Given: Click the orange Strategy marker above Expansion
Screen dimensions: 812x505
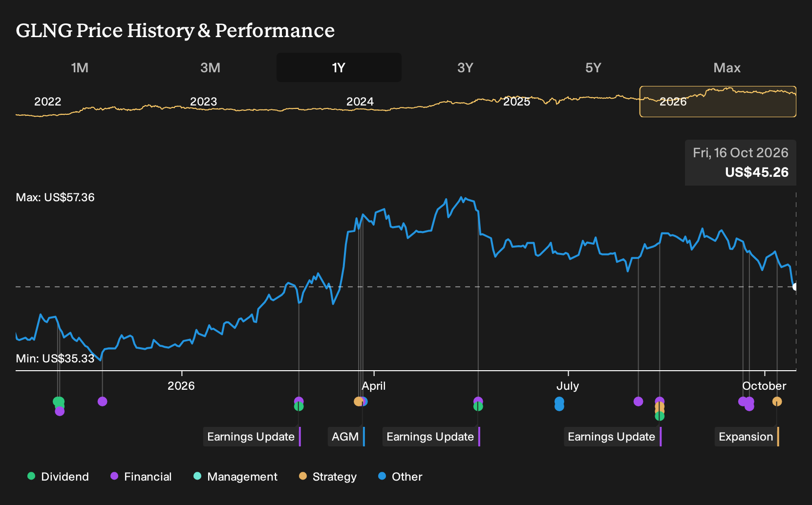Looking at the screenshot, I should (x=777, y=401).
